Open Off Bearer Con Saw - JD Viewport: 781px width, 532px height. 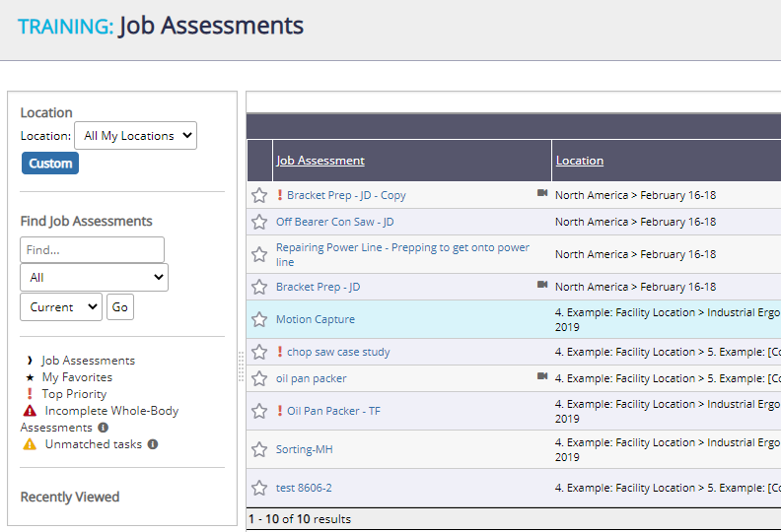[334, 222]
